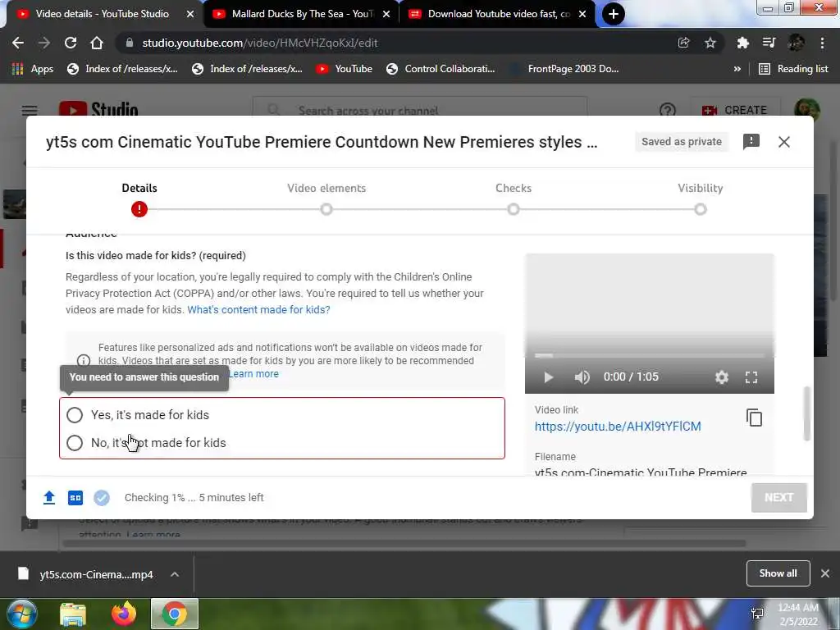Click "What's content made for kids?" link

click(x=258, y=309)
